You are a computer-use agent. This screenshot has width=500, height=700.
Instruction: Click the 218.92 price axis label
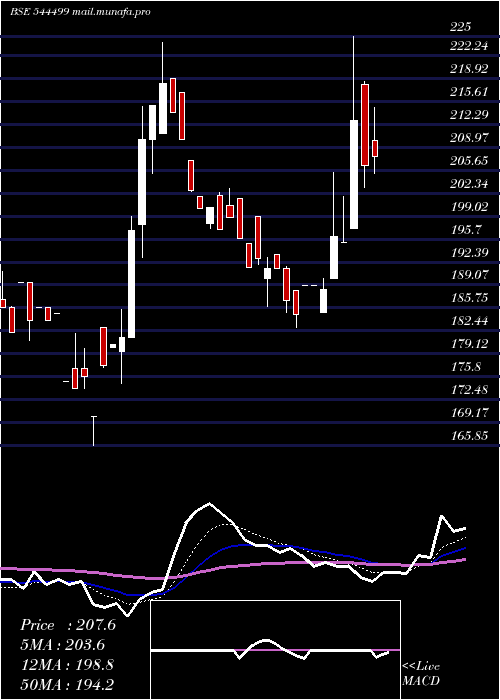[x=468, y=69]
